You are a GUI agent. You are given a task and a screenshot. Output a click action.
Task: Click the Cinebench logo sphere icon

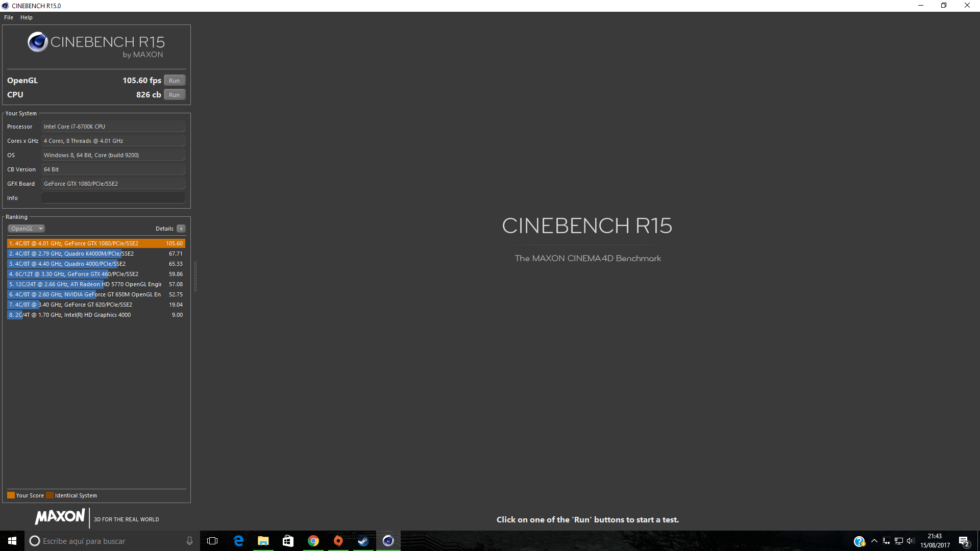click(38, 42)
